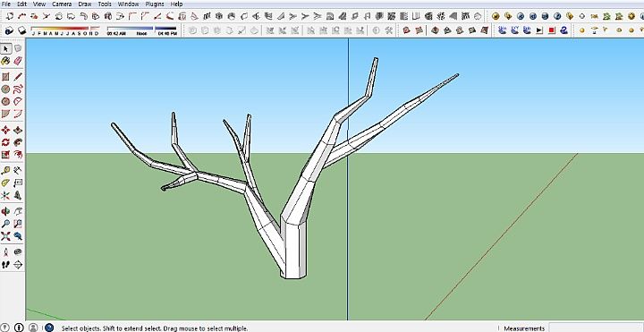Activate the Look Around eye tool
644x332 pixels.
tap(18, 251)
